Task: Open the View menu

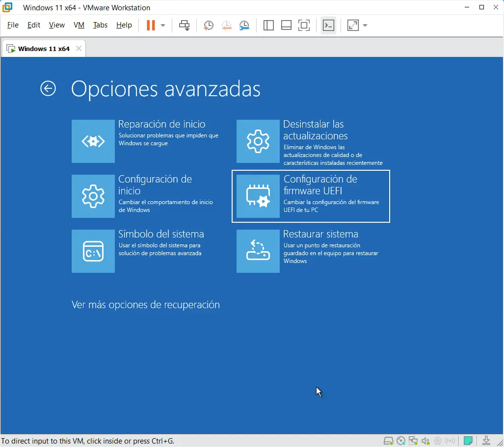Action: [x=56, y=25]
